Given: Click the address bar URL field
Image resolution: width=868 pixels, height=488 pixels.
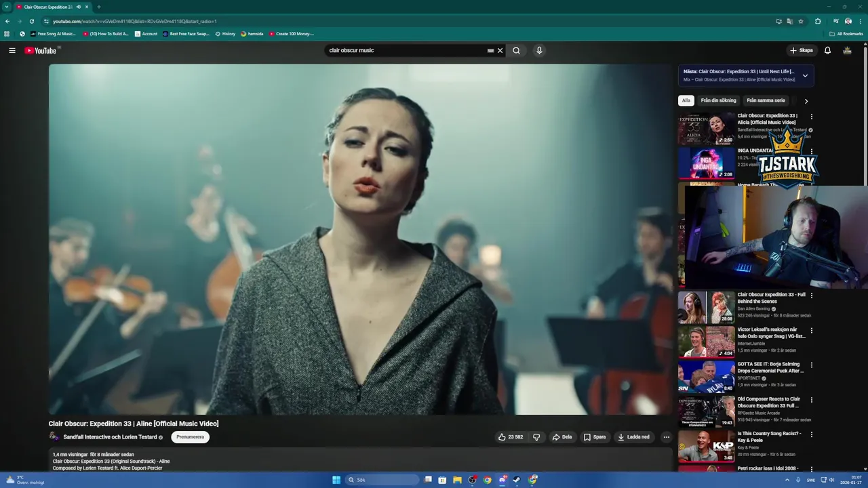Looking at the screenshot, I should pos(407,21).
